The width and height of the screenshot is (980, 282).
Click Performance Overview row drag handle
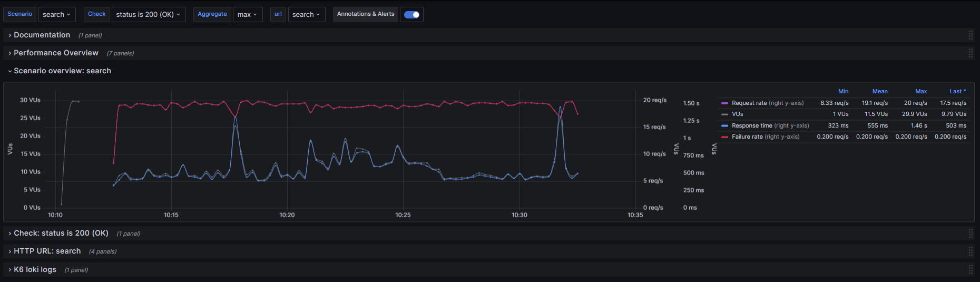pyautogui.click(x=970, y=53)
